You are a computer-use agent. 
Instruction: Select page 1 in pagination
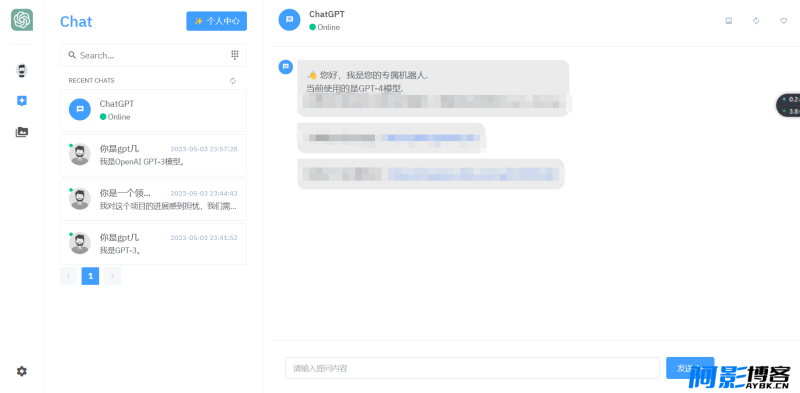(x=90, y=276)
